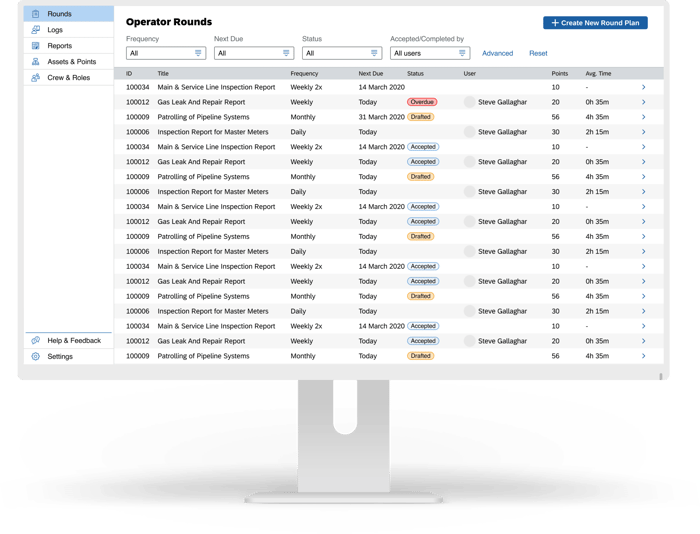
Task: Open the Next Due filter dropdown
Action: [254, 53]
